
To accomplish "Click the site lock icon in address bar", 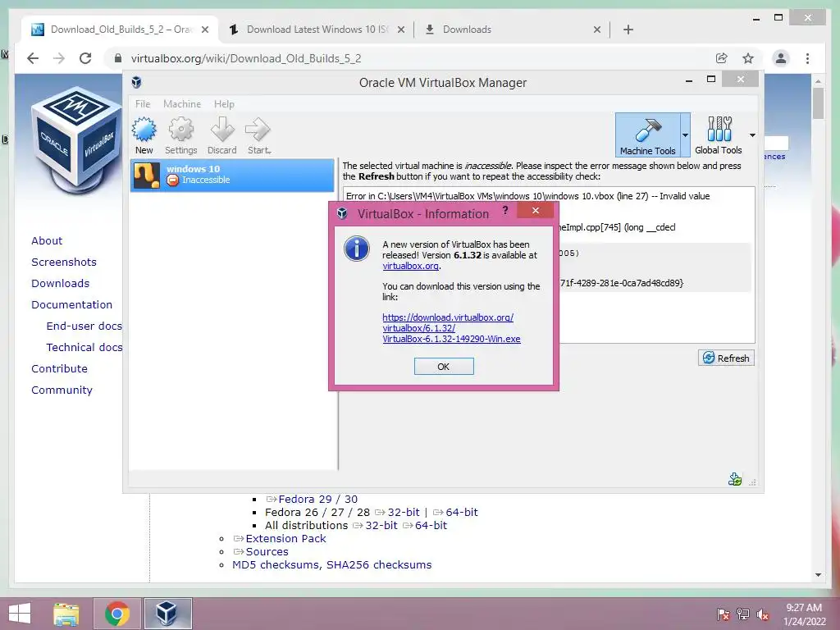I will click(118, 58).
